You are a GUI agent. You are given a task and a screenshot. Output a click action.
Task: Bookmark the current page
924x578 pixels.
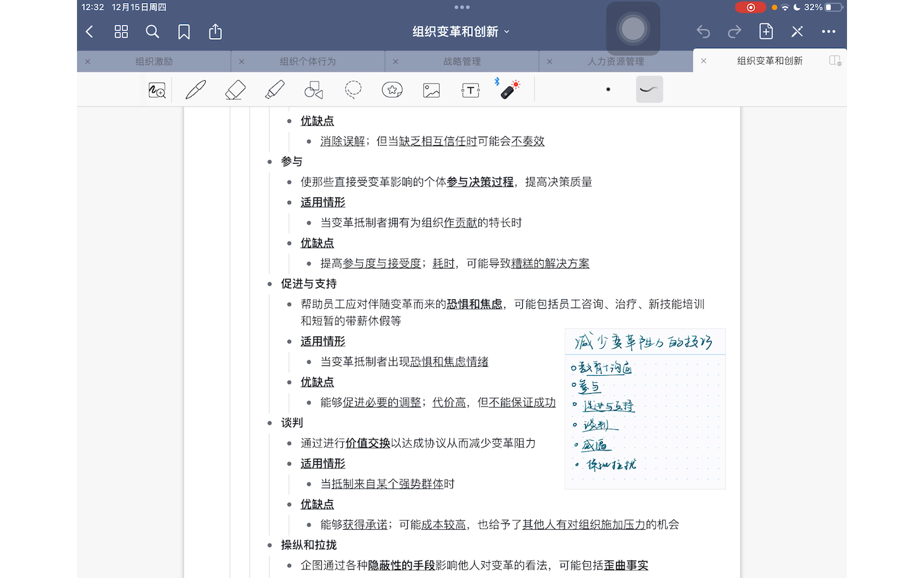pyautogui.click(x=184, y=31)
